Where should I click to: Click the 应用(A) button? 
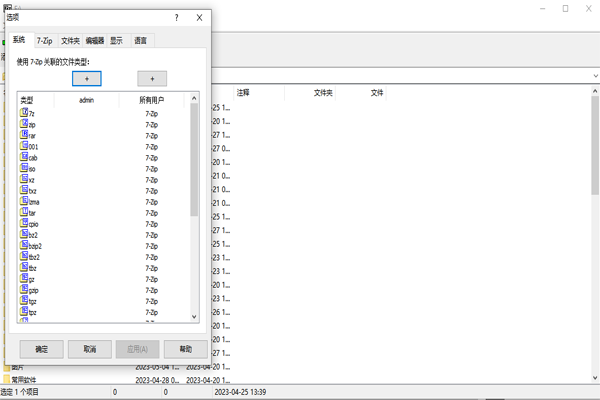pos(137,349)
